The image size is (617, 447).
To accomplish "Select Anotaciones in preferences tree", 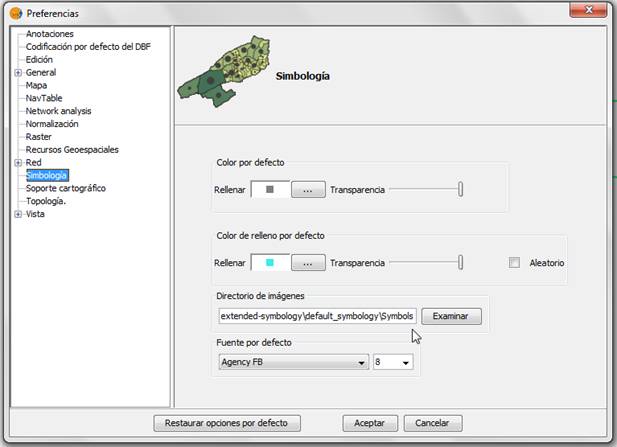I will [x=50, y=34].
